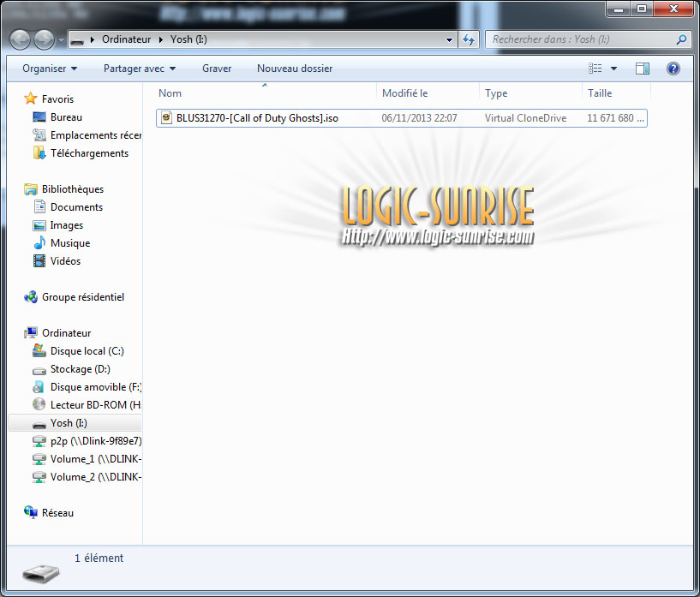
Task: Open Téléchargements in the sidebar
Action: pos(89,153)
